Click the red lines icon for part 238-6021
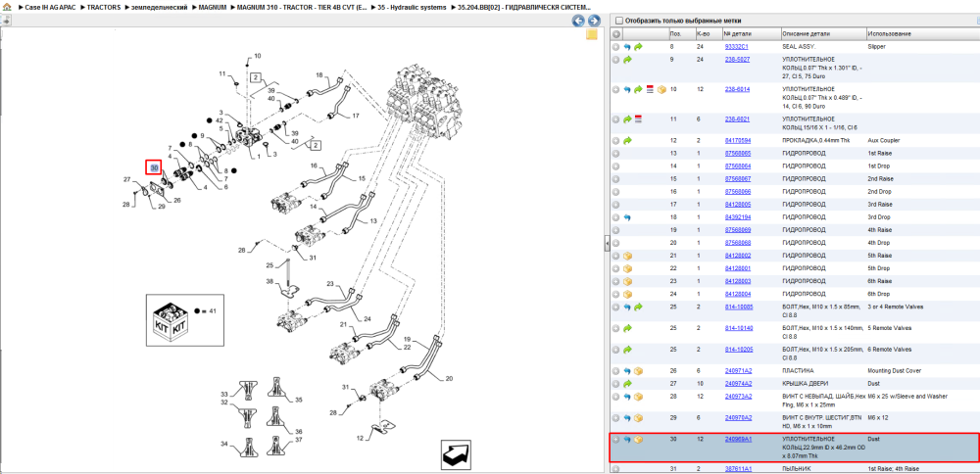The width and height of the screenshot is (980, 474). tap(638, 118)
